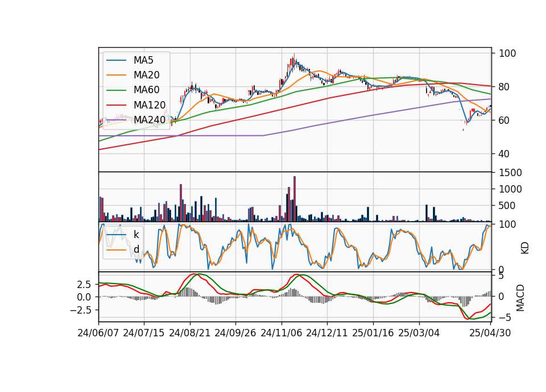
Task: Click the 1000 tick on volume axis
Action: pos(510,189)
